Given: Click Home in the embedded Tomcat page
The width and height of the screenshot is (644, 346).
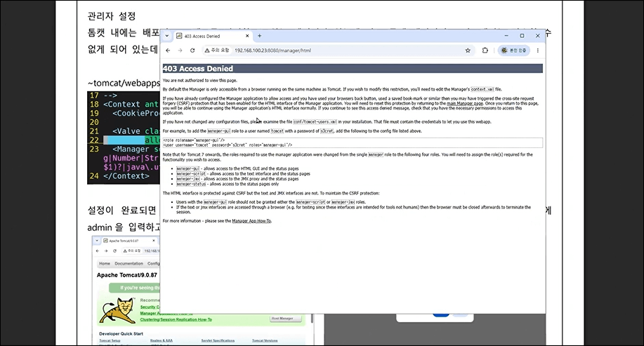Looking at the screenshot, I should (105, 263).
